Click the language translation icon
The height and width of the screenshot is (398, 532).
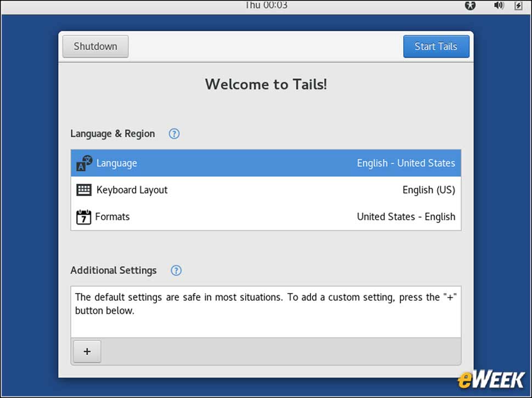84,164
